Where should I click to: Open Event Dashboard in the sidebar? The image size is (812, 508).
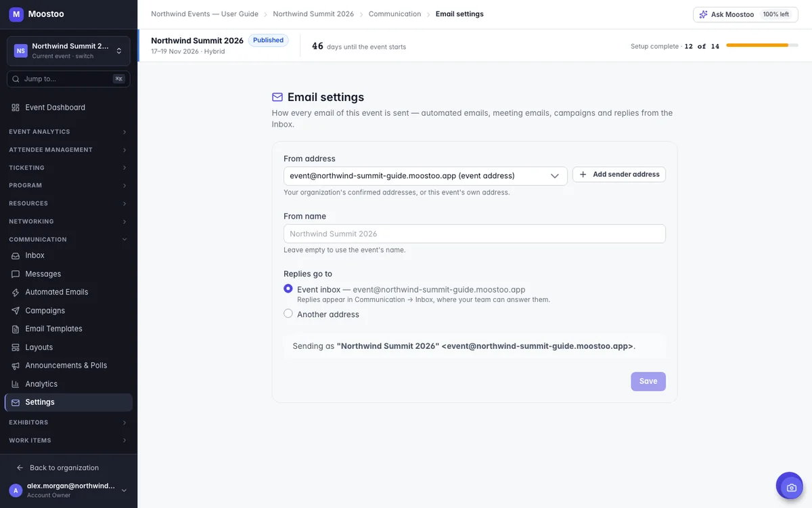[68, 108]
